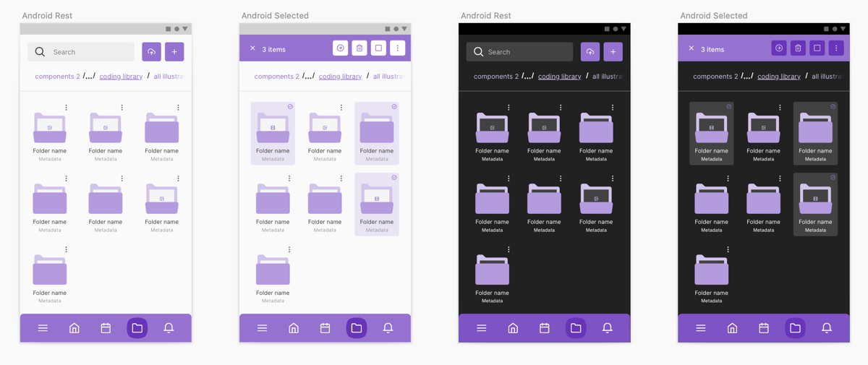Open hamburger menu in dark Rest bottom bar

pos(482,328)
